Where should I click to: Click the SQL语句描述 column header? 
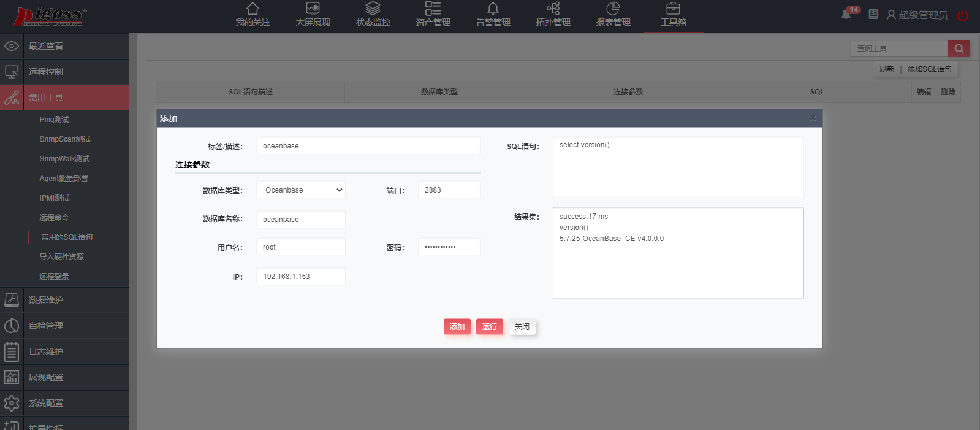click(251, 92)
